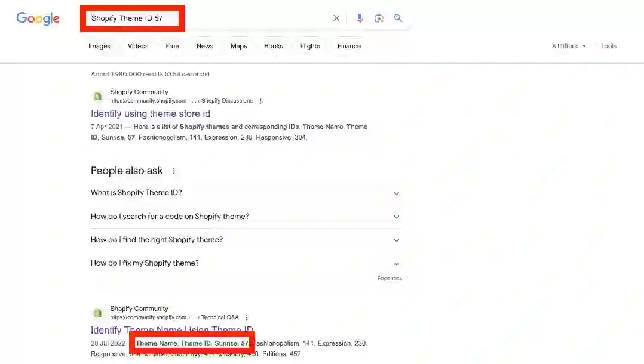
Task: Open search Tools
Action: click(x=609, y=46)
